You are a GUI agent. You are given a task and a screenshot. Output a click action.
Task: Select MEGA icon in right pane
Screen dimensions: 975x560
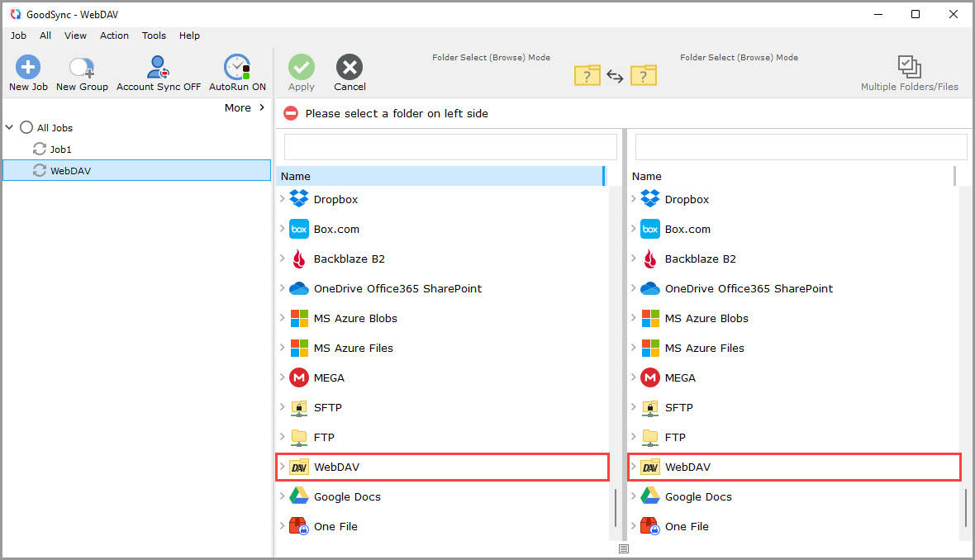(650, 377)
